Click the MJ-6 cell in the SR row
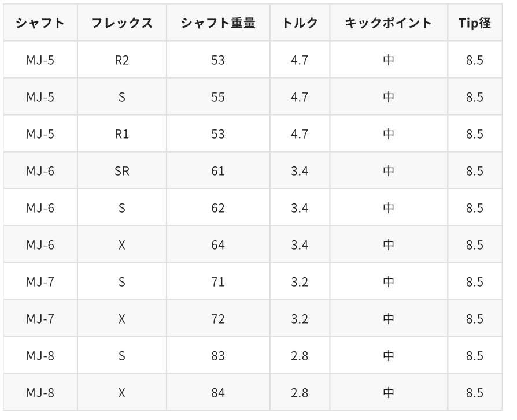 (x=40, y=171)
